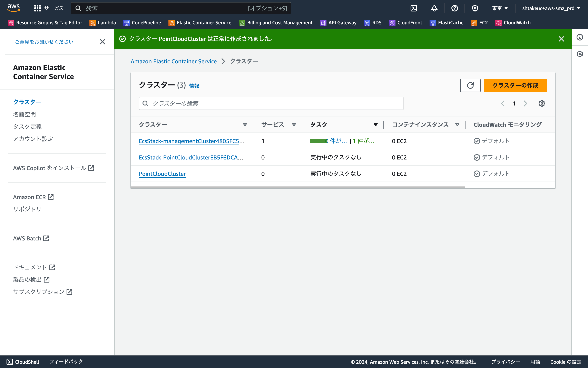Open the EcsStack-managementCluster4805FC5 cluster link
Image resolution: width=588 pixels, height=368 pixels.
tap(192, 141)
